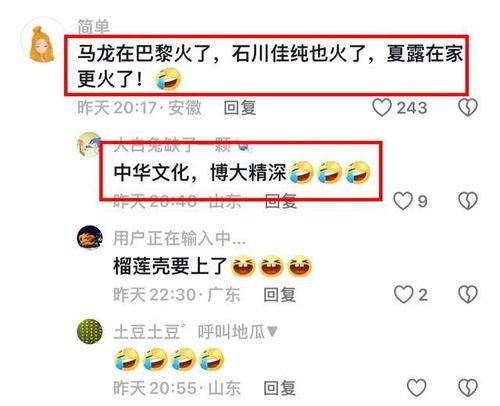Open green avatar of 土豆土豆
This screenshot has width=500, height=406.
90,332
